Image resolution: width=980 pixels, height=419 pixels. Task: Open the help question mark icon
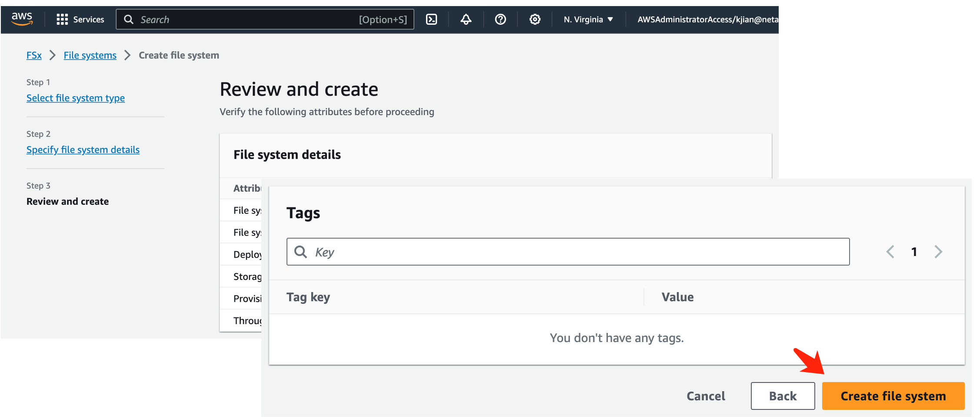(500, 20)
